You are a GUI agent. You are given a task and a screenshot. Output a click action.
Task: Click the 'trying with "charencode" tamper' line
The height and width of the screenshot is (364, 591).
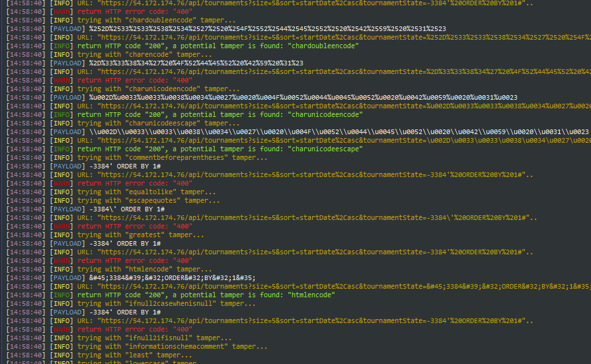tap(109, 55)
